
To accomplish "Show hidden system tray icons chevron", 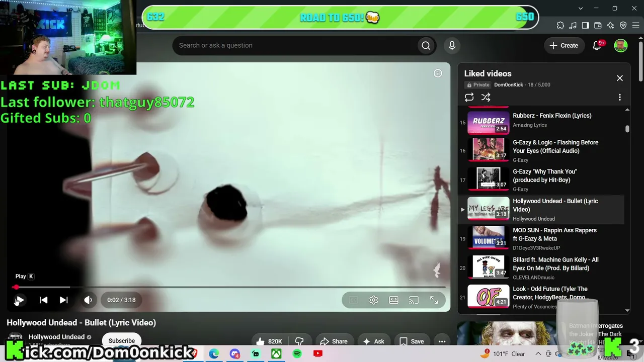I will (538, 354).
